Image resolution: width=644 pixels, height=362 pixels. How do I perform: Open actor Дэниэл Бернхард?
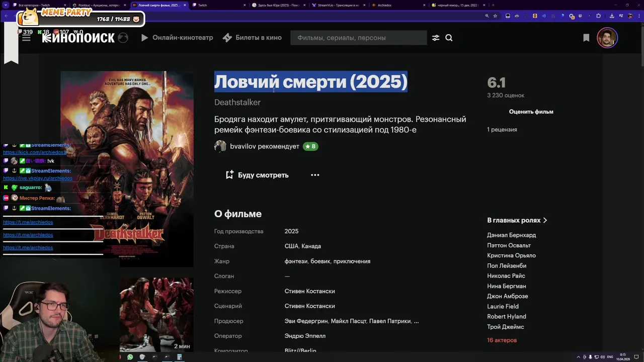click(511, 235)
